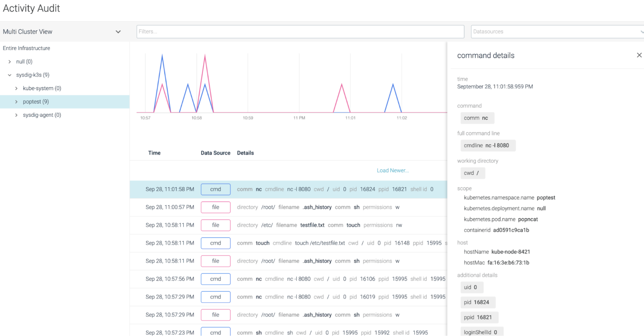Image resolution: width=644 pixels, height=336 pixels.
Task: Click the pink peak after 10:58 on chart
Action: [x=205, y=56]
